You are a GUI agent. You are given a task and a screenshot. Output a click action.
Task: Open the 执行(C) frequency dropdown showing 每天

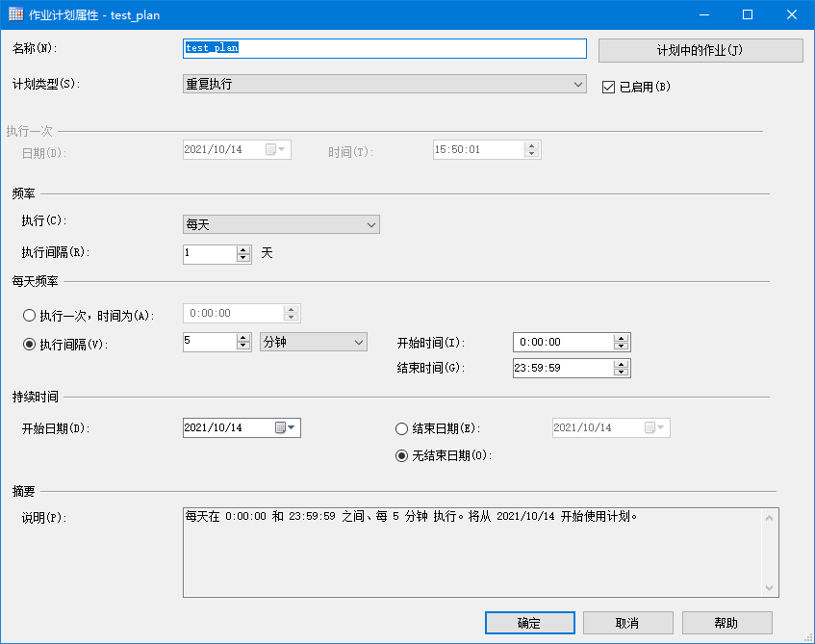(x=371, y=223)
